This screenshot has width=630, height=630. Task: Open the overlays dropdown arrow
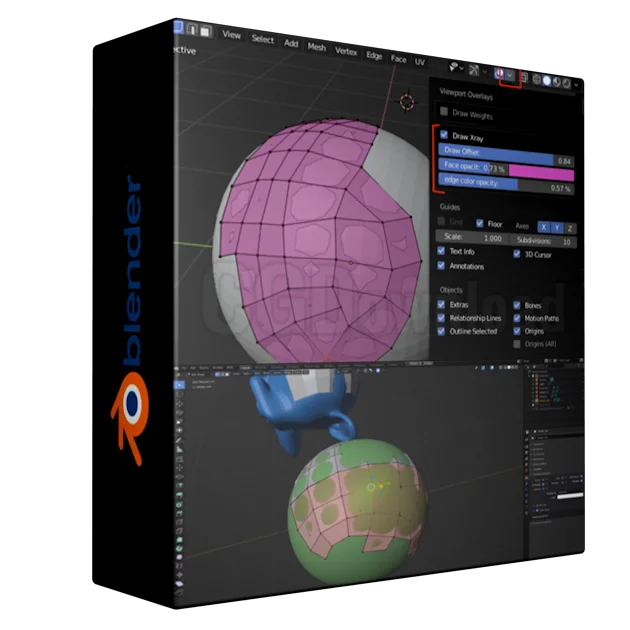[510, 75]
